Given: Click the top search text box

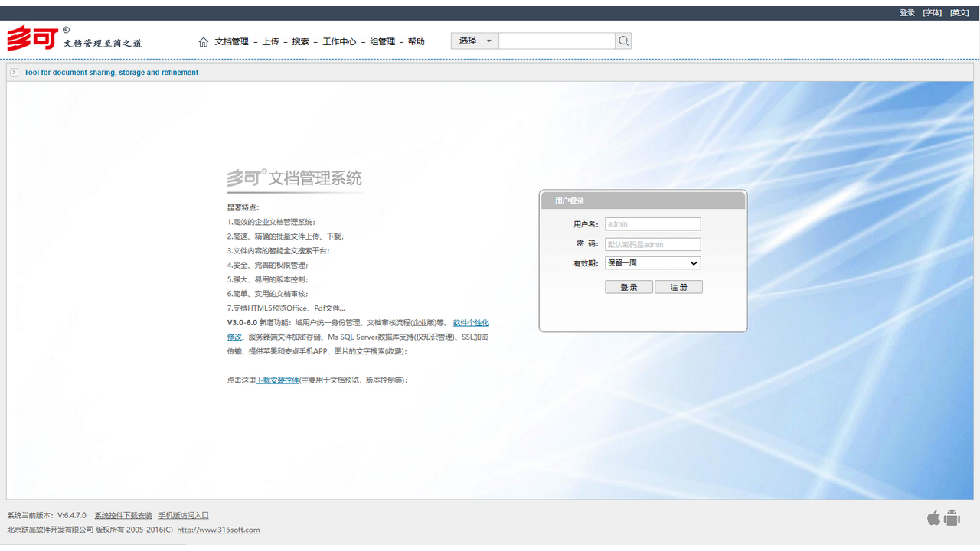Looking at the screenshot, I should click(557, 41).
